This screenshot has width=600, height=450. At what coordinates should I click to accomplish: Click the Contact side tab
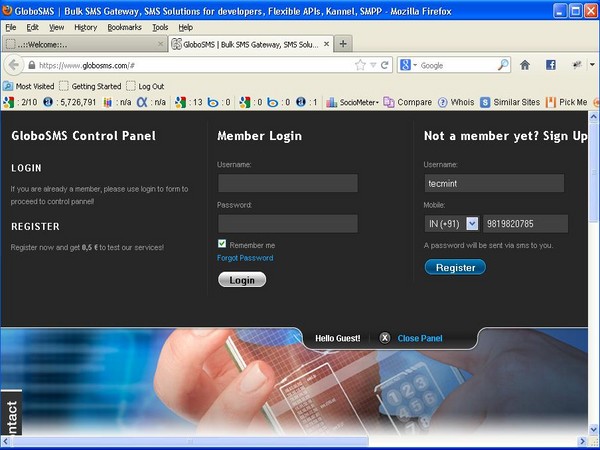click(11, 413)
